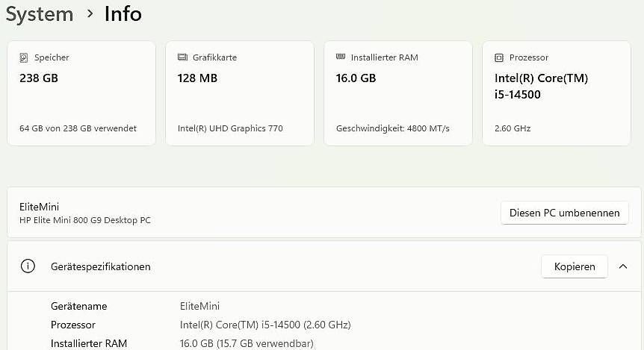
Task: Click 'Intel(R) UHD Graphics 770' text
Action: [230, 128]
